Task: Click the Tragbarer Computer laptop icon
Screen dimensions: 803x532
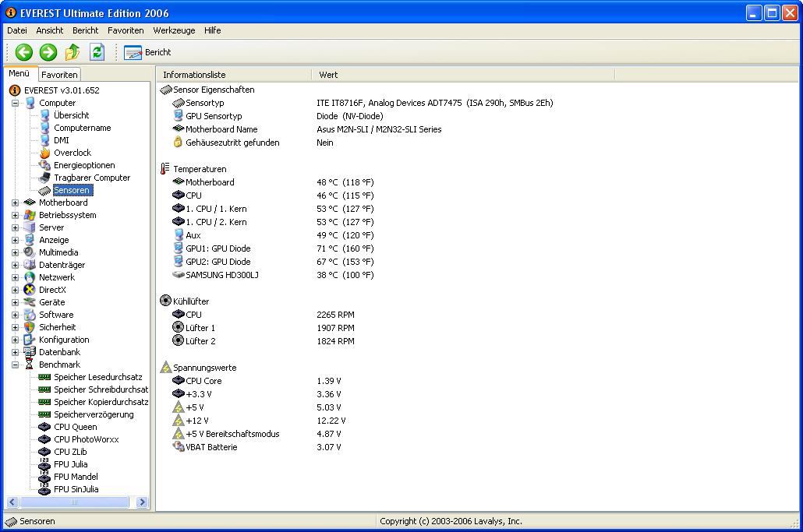Action: pyautogui.click(x=44, y=178)
